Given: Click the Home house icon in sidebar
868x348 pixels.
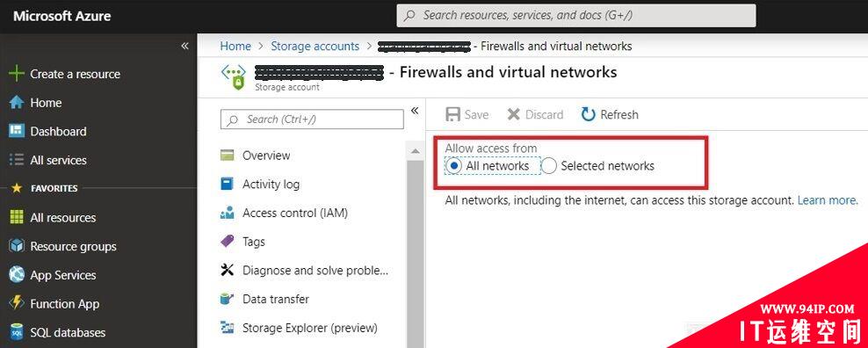Looking at the screenshot, I should pos(17,103).
